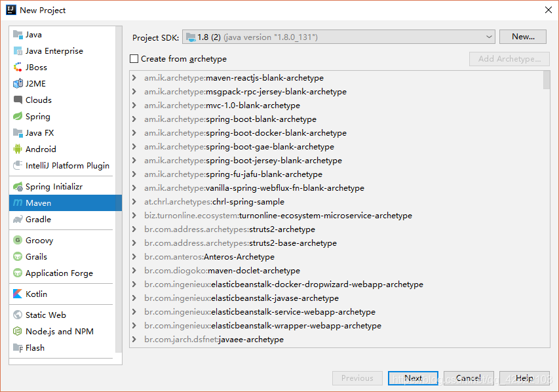Image resolution: width=559 pixels, height=392 pixels.
Task: Select the Spring project type
Action: (x=62, y=116)
